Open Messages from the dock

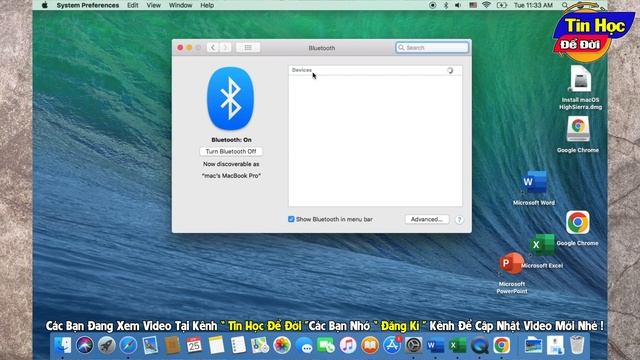click(304, 345)
